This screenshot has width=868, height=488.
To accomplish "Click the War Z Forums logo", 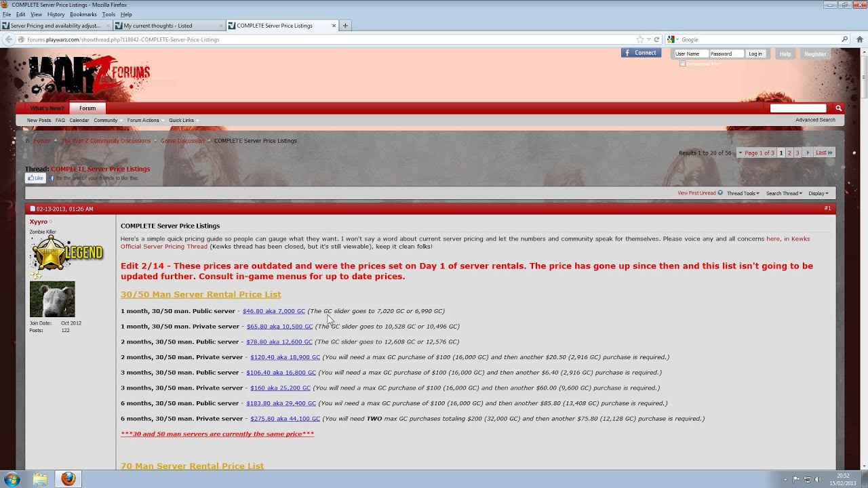I will [x=90, y=75].
